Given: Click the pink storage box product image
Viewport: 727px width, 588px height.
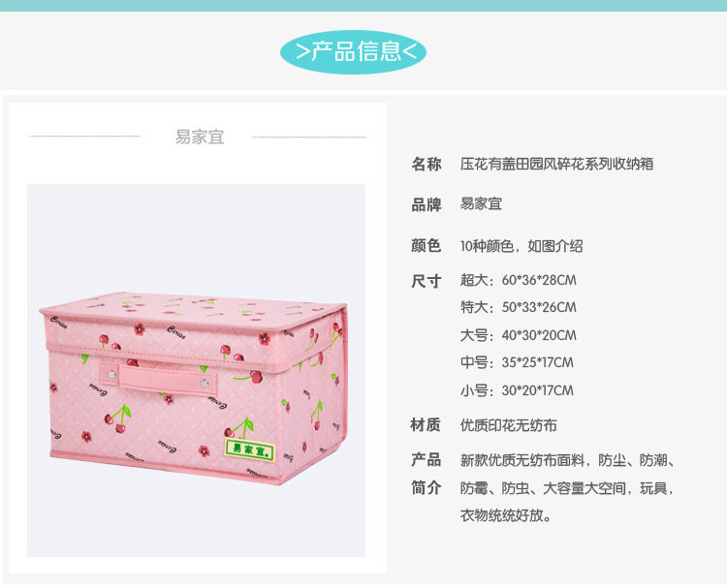Looking at the screenshot, I should pyautogui.click(x=196, y=370).
